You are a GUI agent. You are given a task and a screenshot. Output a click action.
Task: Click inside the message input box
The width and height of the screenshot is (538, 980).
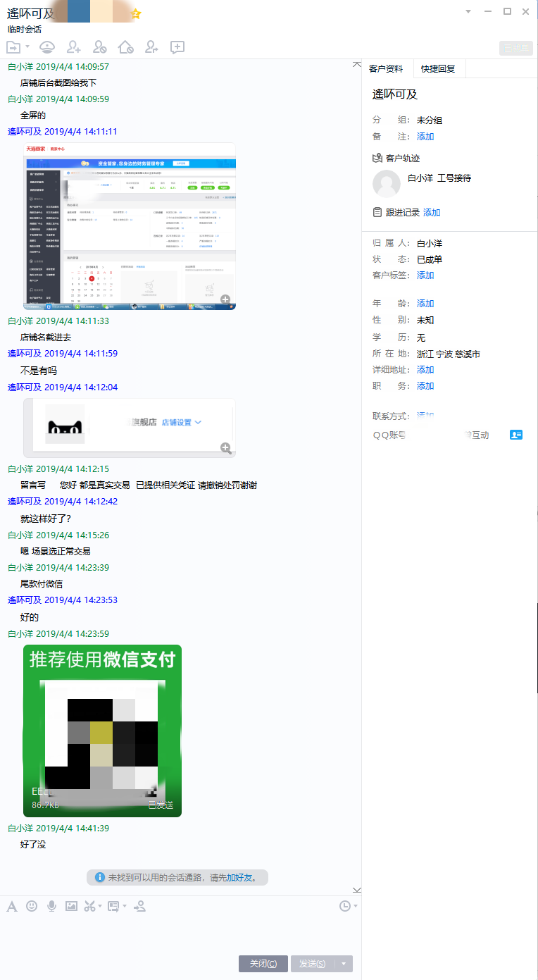pos(180,934)
